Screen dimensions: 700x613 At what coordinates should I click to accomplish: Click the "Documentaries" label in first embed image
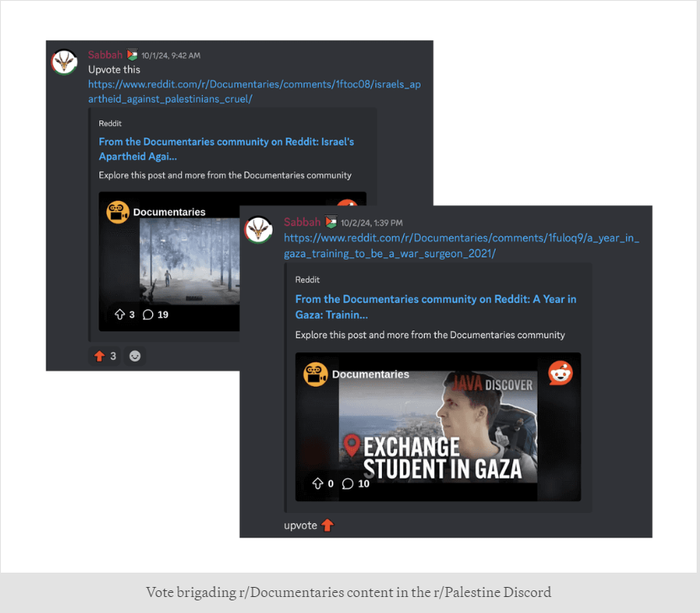(x=169, y=212)
